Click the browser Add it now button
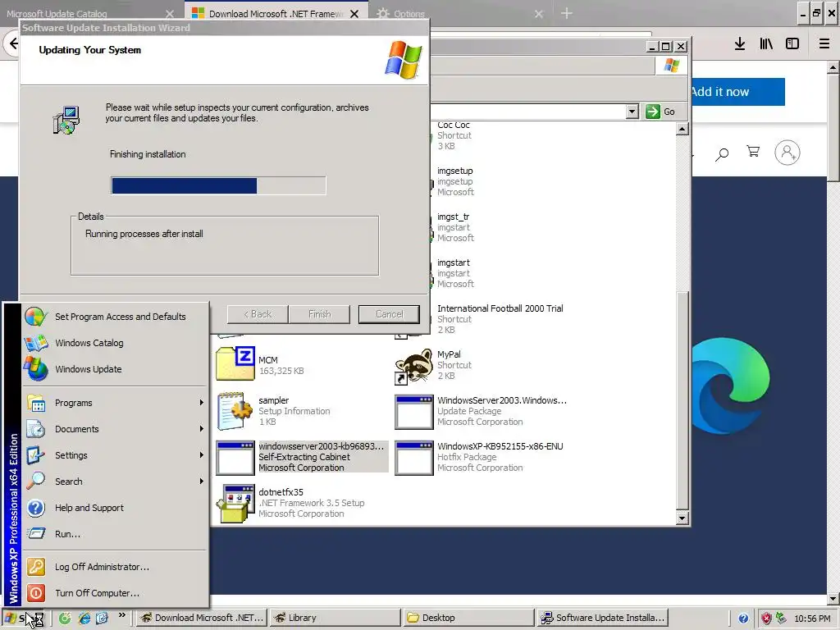Image resolution: width=840 pixels, height=630 pixels. [738, 92]
